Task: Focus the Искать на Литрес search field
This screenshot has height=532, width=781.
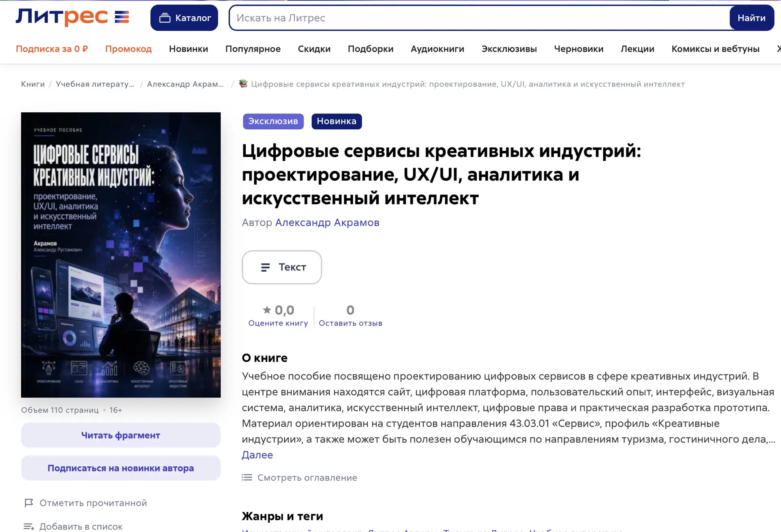Action: click(479, 18)
